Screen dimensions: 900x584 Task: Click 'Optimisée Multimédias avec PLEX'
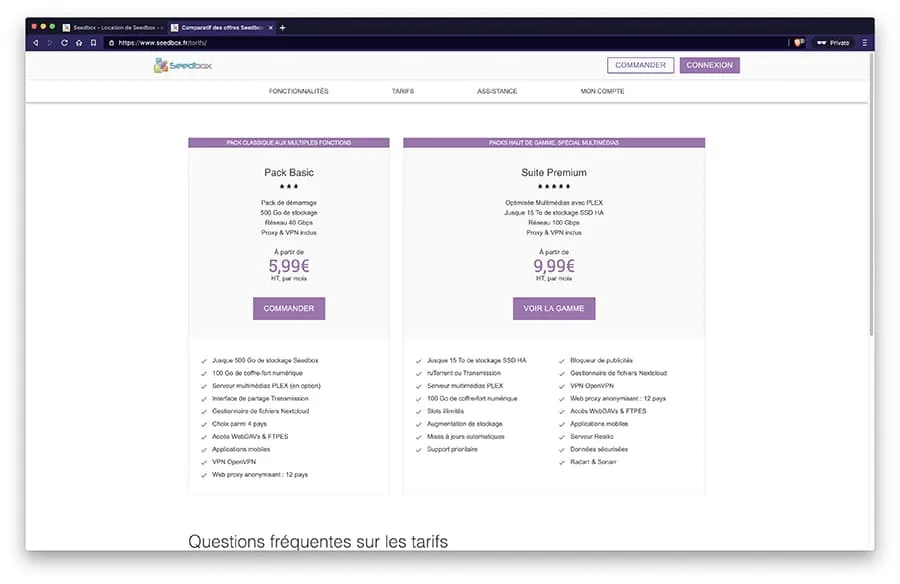[x=554, y=203]
